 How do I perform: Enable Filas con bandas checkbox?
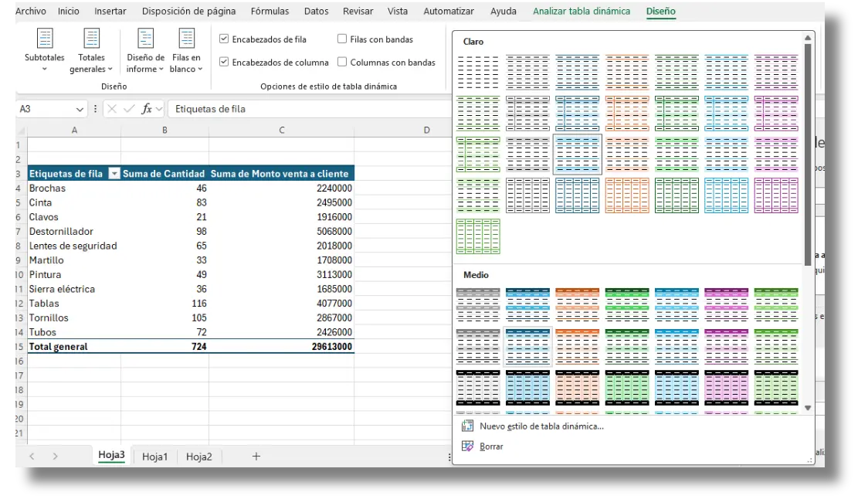342,39
